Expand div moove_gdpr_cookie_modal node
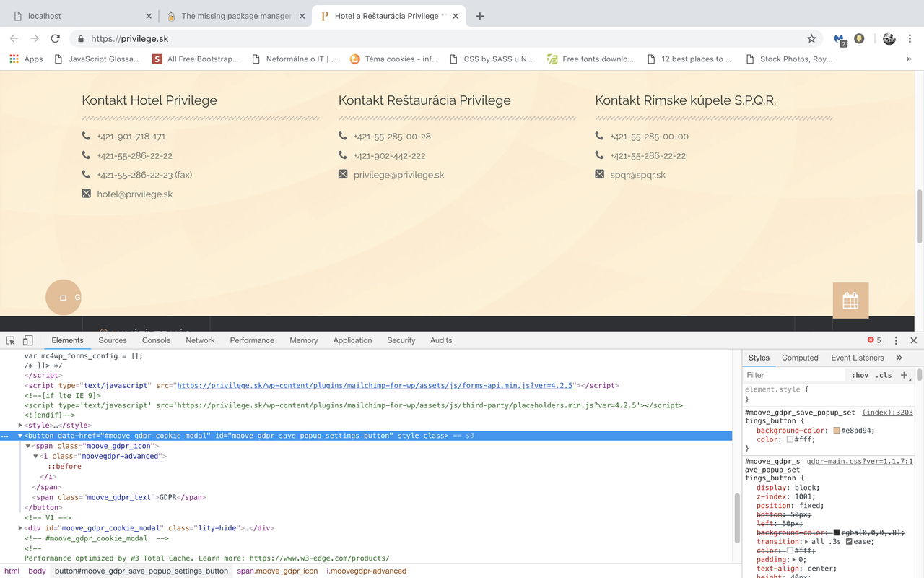The height and width of the screenshot is (578, 924). (x=20, y=528)
